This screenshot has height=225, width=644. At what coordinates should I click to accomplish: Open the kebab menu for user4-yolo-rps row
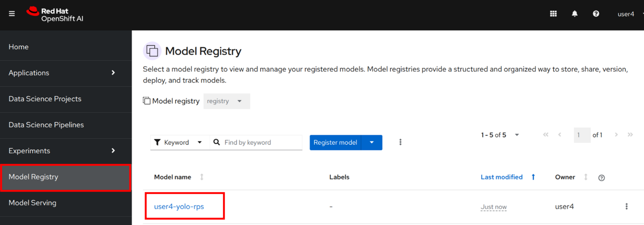(627, 206)
